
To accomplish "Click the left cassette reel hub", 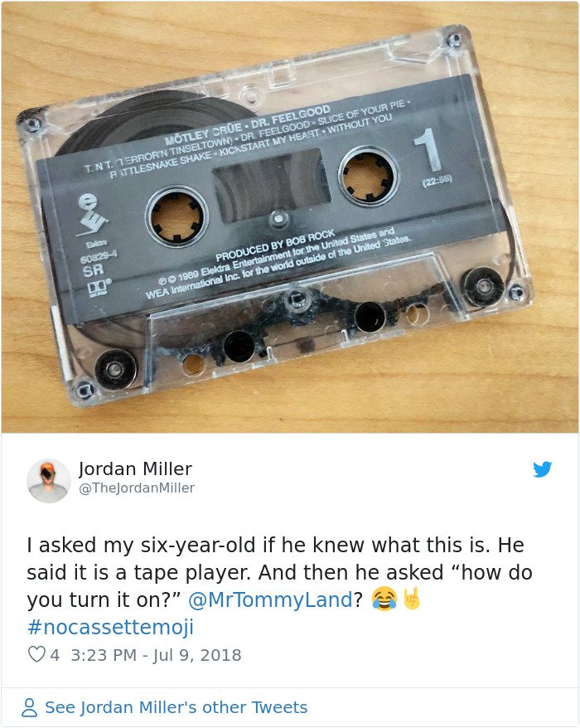I will point(176,216).
